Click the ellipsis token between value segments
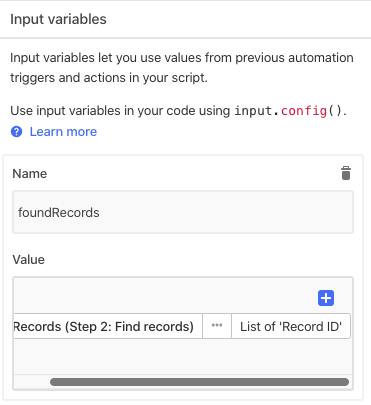371x405 pixels. coord(217,326)
